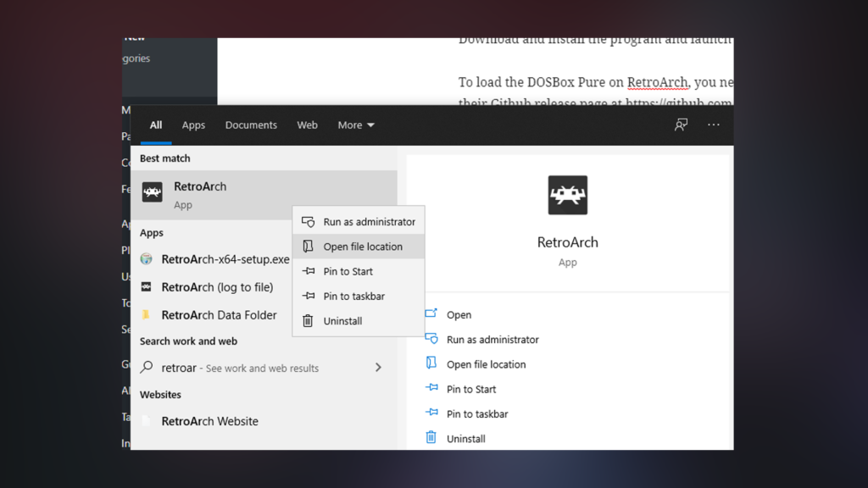Viewport: 868px width, 488px height.
Task: Click the pin icon beside context menu Pin to taskbar
Action: tap(309, 296)
